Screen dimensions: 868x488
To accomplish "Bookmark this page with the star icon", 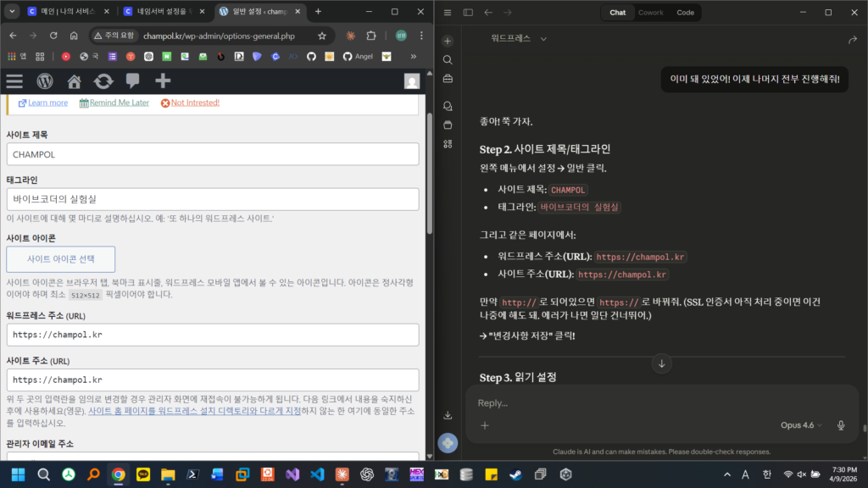I will coord(322,36).
